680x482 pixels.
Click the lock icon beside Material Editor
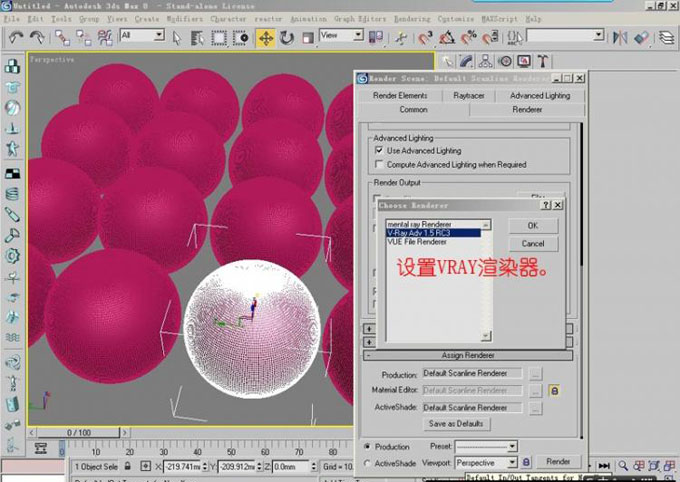553,390
